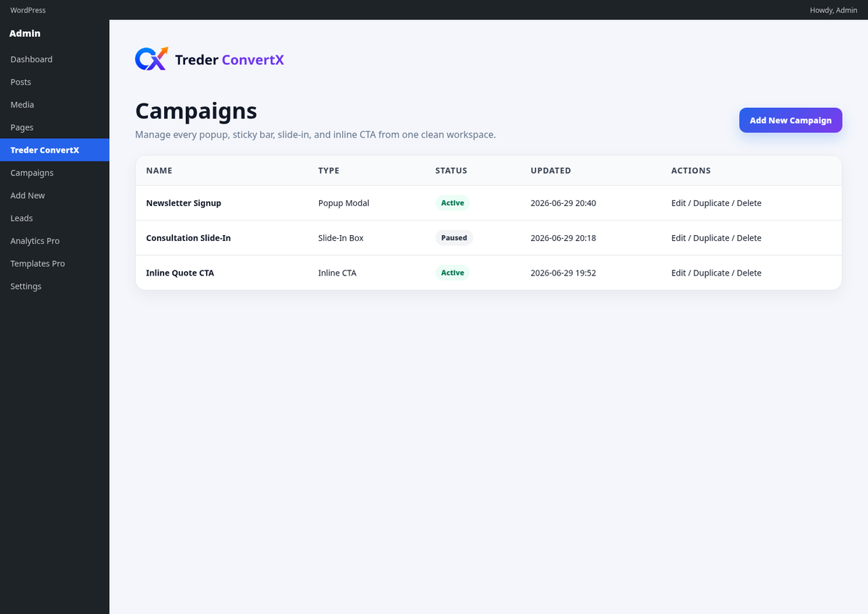Click the TYPE column header
This screenshot has width=868, height=614.
click(328, 171)
